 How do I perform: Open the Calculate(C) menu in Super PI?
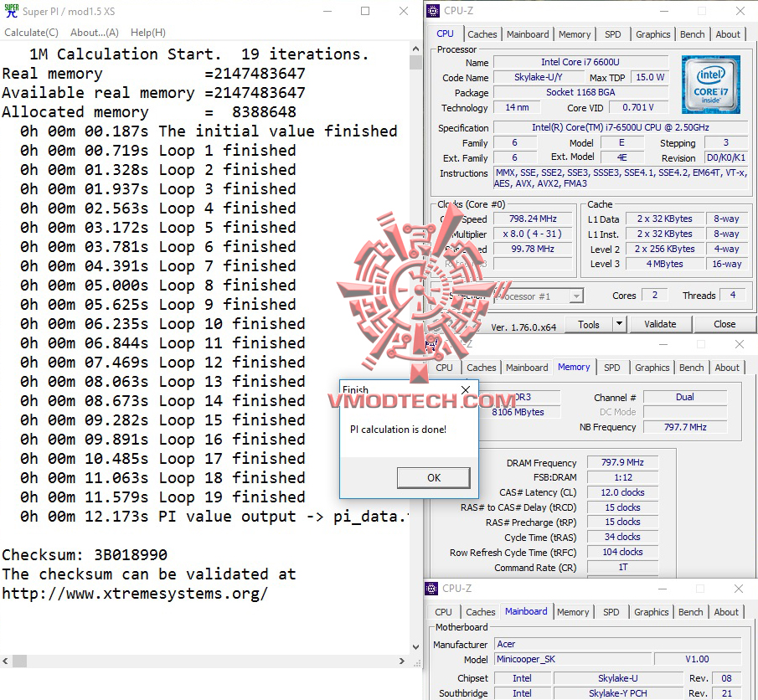[x=32, y=33]
